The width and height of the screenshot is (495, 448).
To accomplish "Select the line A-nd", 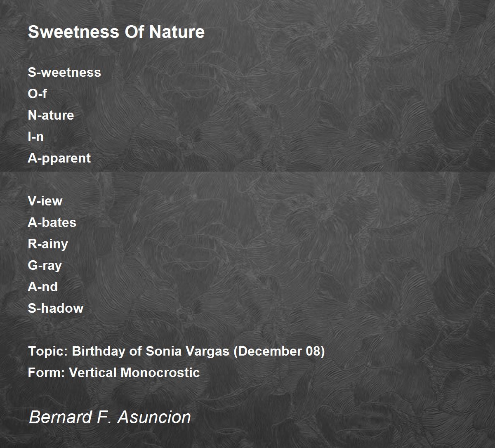I will (x=43, y=287).
